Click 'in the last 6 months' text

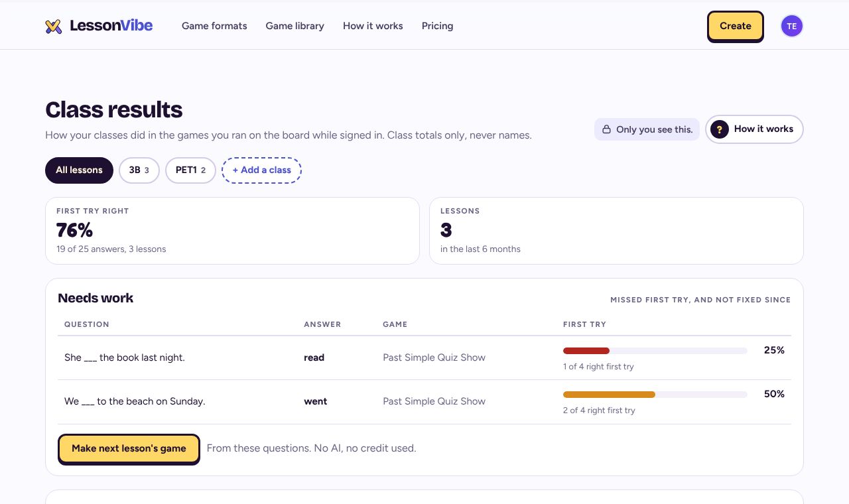(480, 249)
